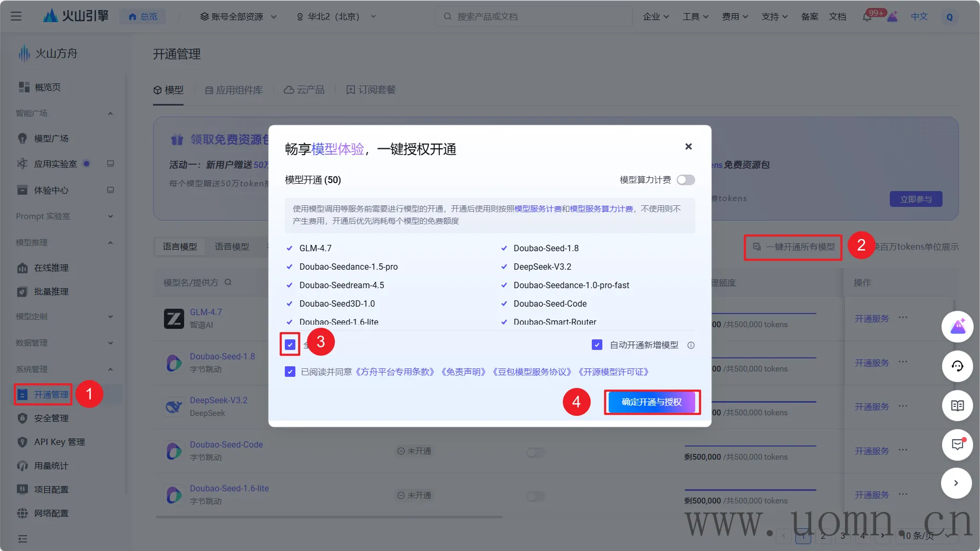Close the 一键授权开通 dialog
Image resolution: width=980 pixels, height=551 pixels.
688,147
